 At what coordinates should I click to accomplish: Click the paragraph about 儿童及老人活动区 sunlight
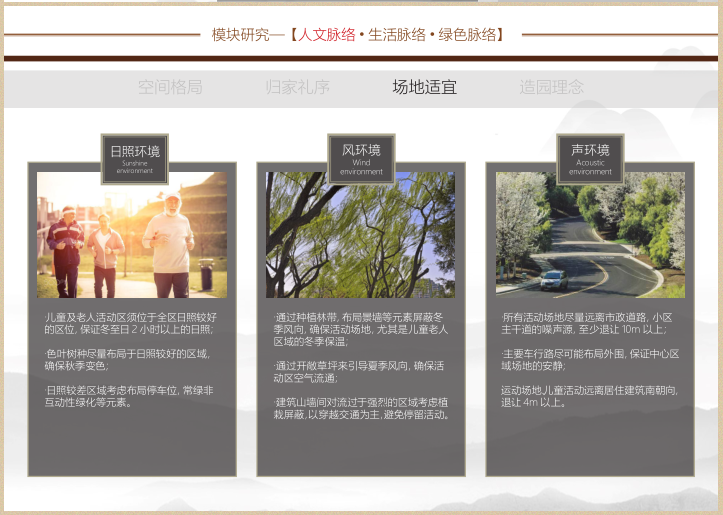130,323
